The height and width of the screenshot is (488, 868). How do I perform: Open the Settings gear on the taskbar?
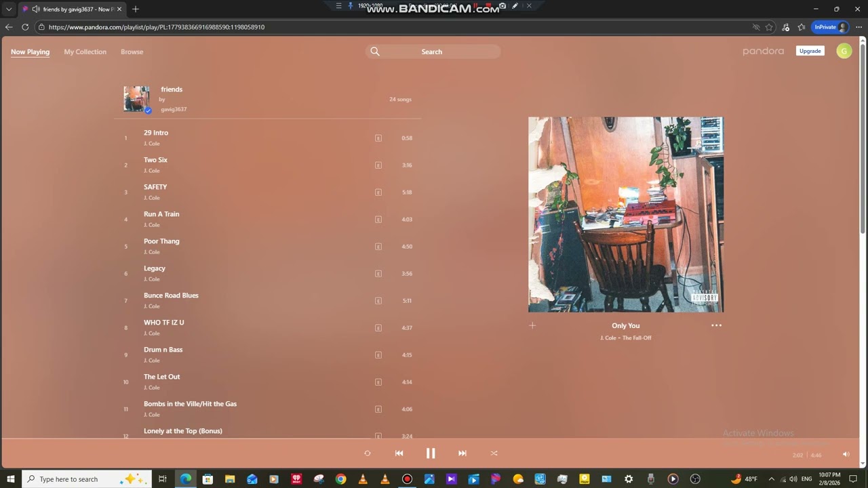629,479
